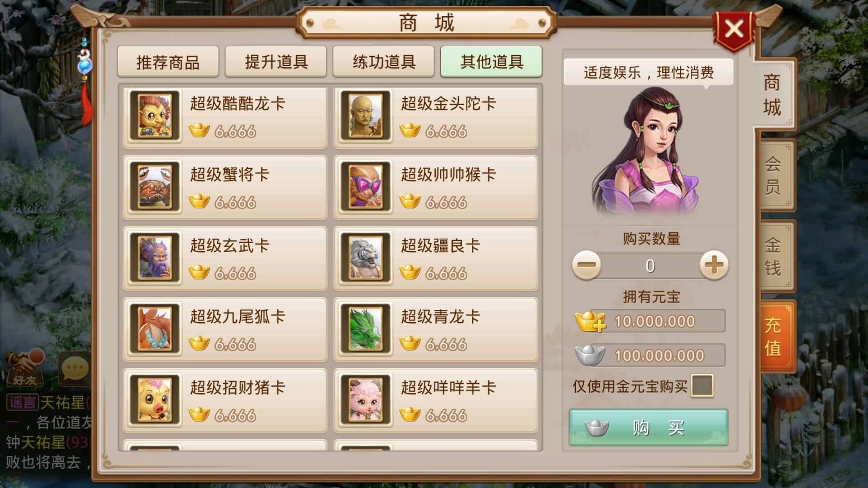This screenshot has height=488, width=868.
Task: Choose the 超级青龙卡 green dragon icon
Action: click(x=366, y=328)
